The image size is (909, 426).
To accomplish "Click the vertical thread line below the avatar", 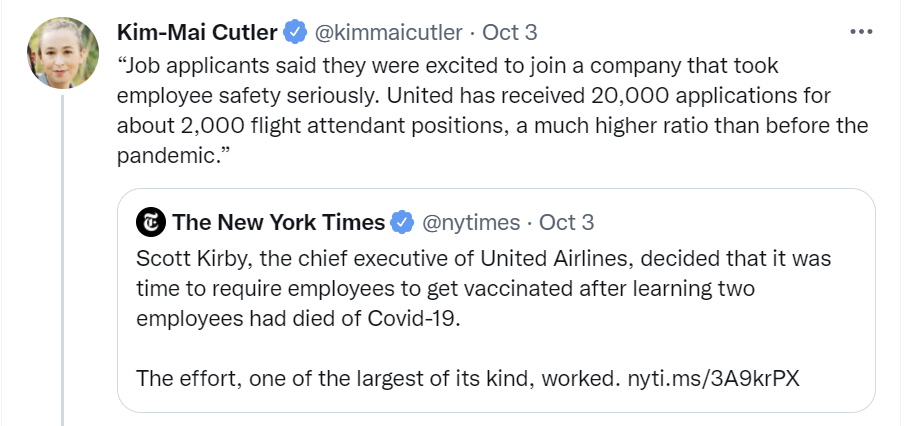I will pyautogui.click(x=63, y=250).
